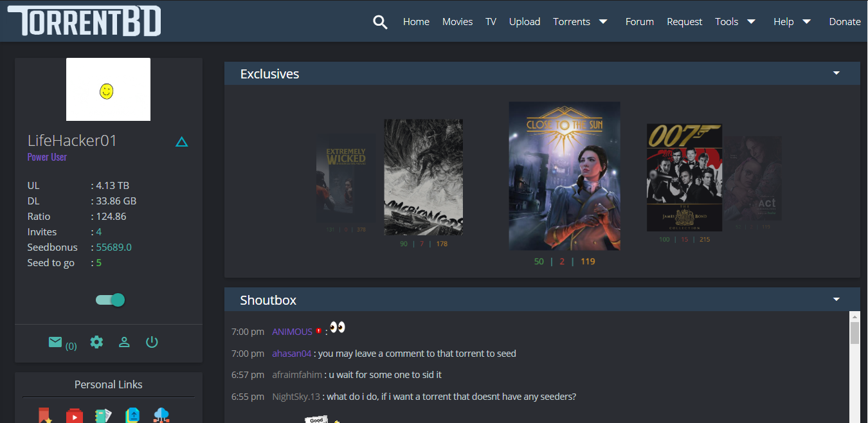
Task: Open the Close to the Sun poster
Action: [x=565, y=175]
